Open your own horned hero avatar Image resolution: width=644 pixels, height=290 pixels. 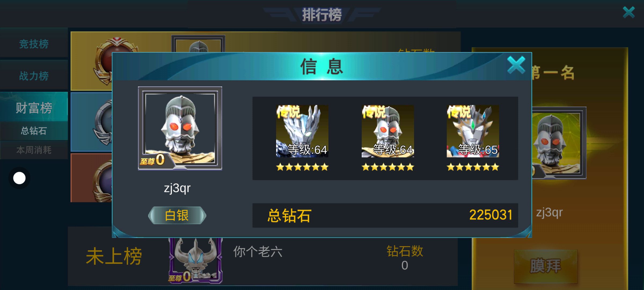(196, 260)
